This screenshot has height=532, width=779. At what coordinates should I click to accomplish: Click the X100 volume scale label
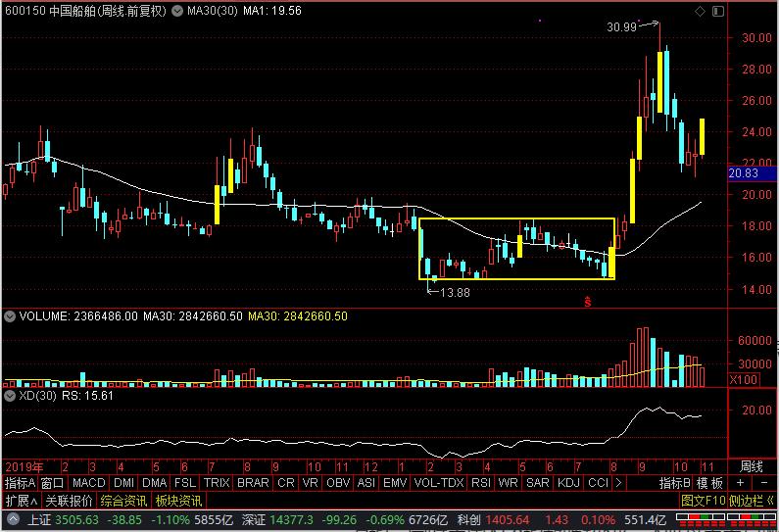click(x=745, y=379)
